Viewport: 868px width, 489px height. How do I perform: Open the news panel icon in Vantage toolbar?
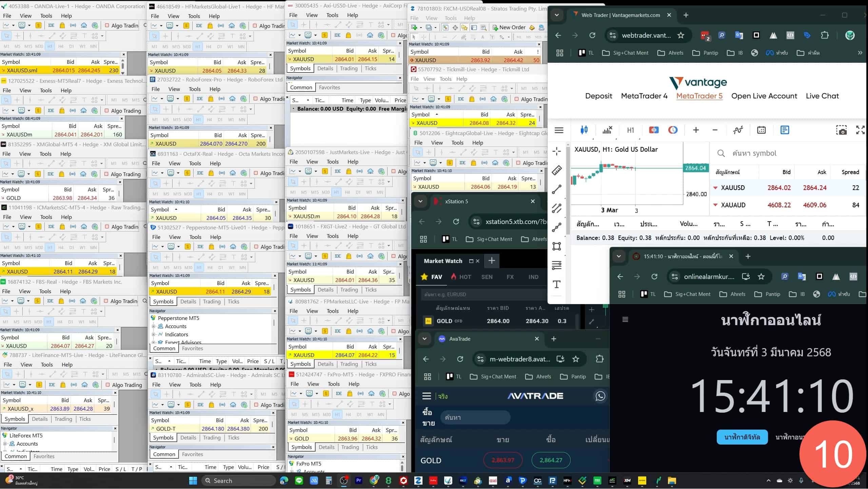[x=785, y=130]
